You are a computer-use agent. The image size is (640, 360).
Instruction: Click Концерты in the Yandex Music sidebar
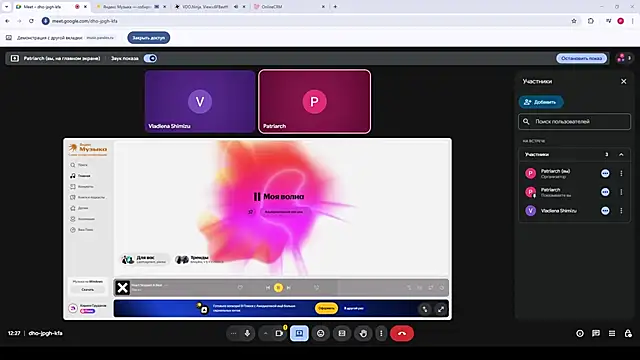tap(82, 187)
